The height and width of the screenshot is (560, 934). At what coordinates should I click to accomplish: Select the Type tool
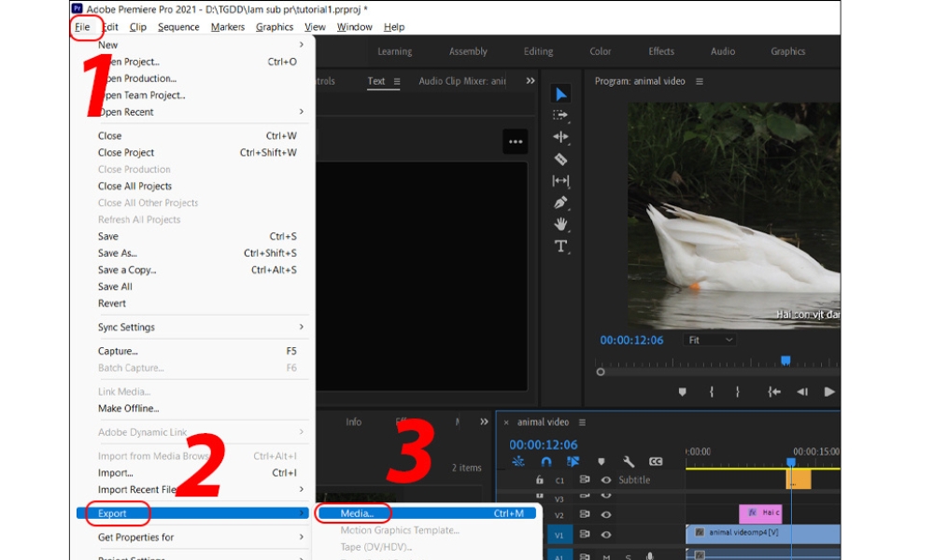tap(560, 246)
